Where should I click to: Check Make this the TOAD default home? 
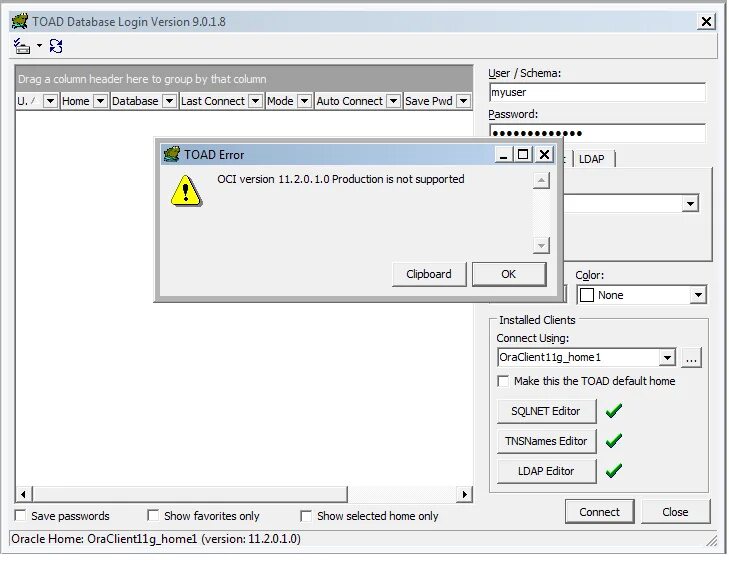(503, 381)
